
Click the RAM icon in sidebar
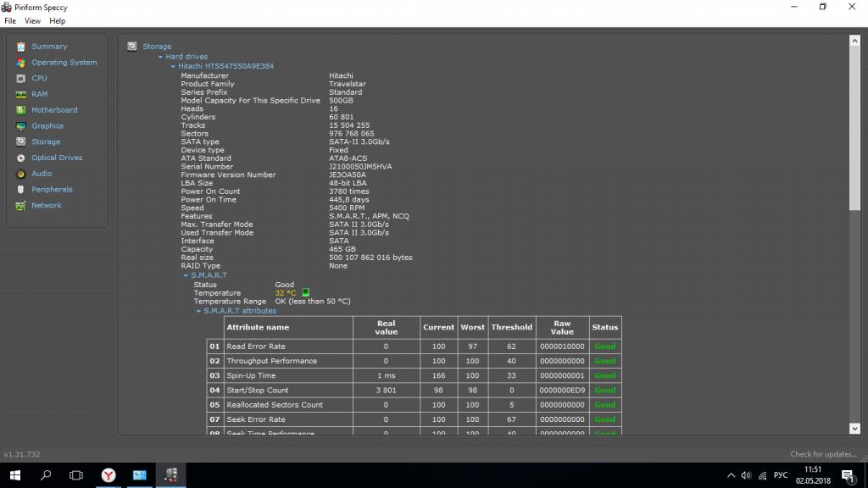coord(21,94)
